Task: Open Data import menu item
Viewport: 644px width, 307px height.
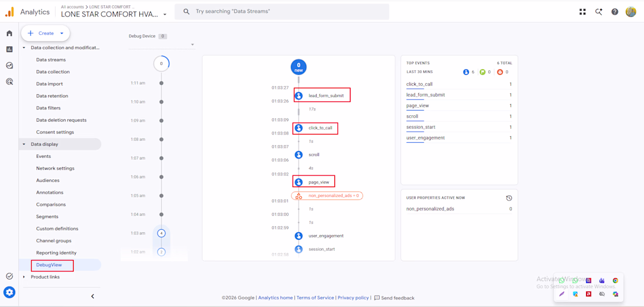Action: 49,84
